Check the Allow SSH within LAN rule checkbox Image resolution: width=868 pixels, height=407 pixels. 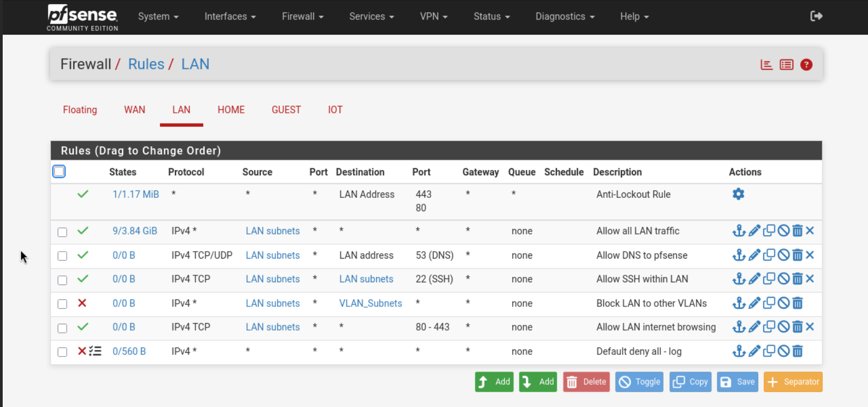(62, 280)
